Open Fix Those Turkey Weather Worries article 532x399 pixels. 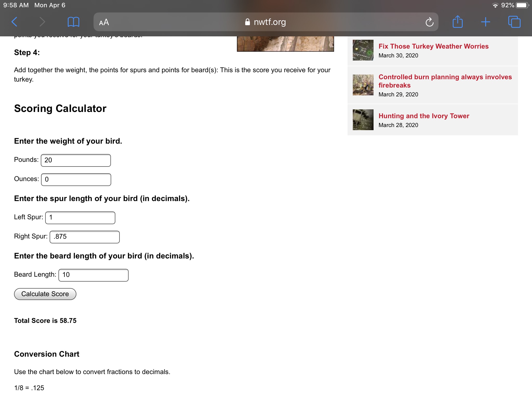click(x=434, y=46)
